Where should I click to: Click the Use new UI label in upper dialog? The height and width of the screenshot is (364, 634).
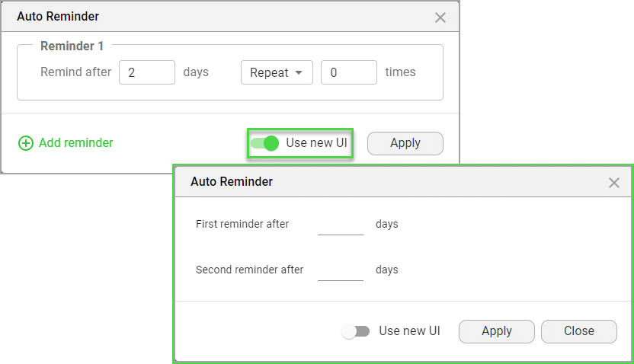click(x=316, y=143)
